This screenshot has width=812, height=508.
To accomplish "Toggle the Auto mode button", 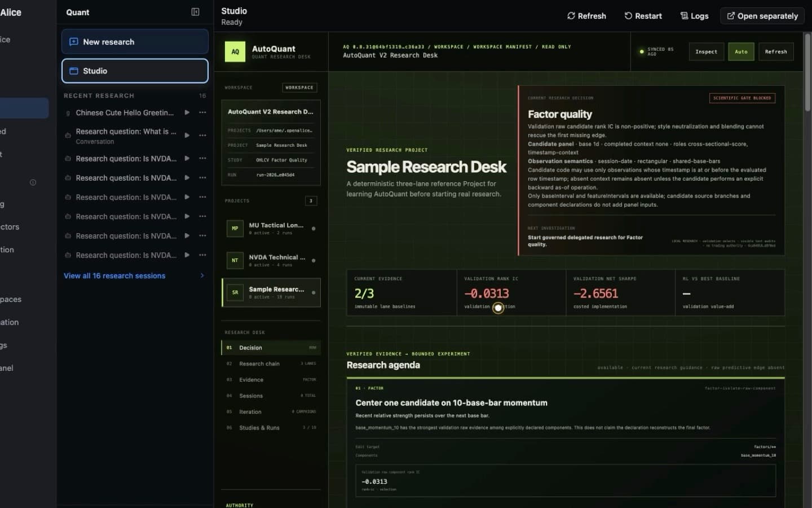I will pos(741,51).
